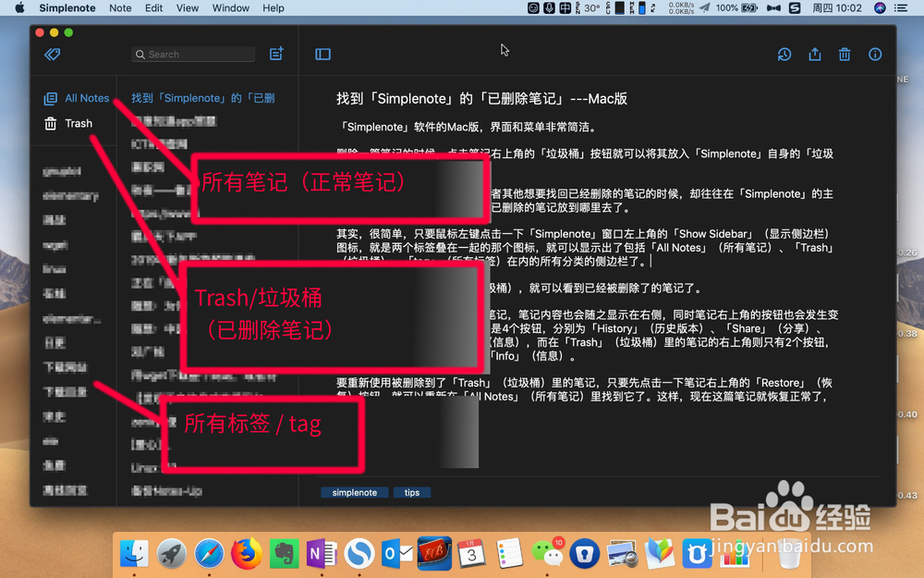The height and width of the screenshot is (578, 924).
Task: Open the blue cow-face app in the Dock
Action: point(697,553)
